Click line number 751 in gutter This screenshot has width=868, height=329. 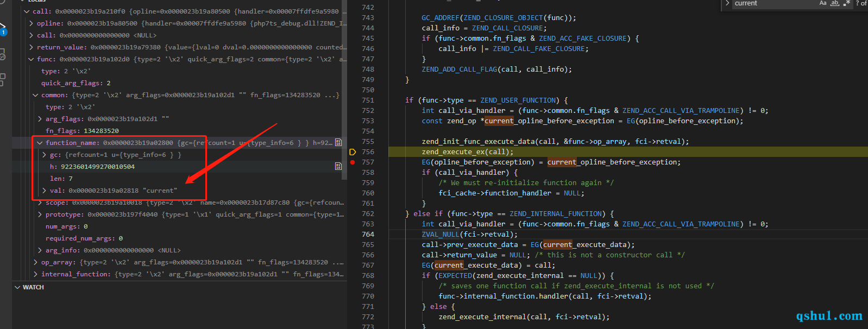point(368,100)
